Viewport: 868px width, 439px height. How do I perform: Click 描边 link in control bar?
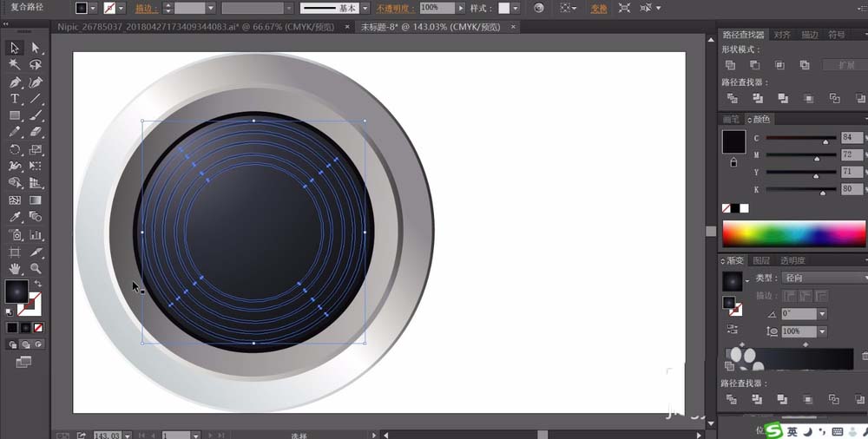147,9
